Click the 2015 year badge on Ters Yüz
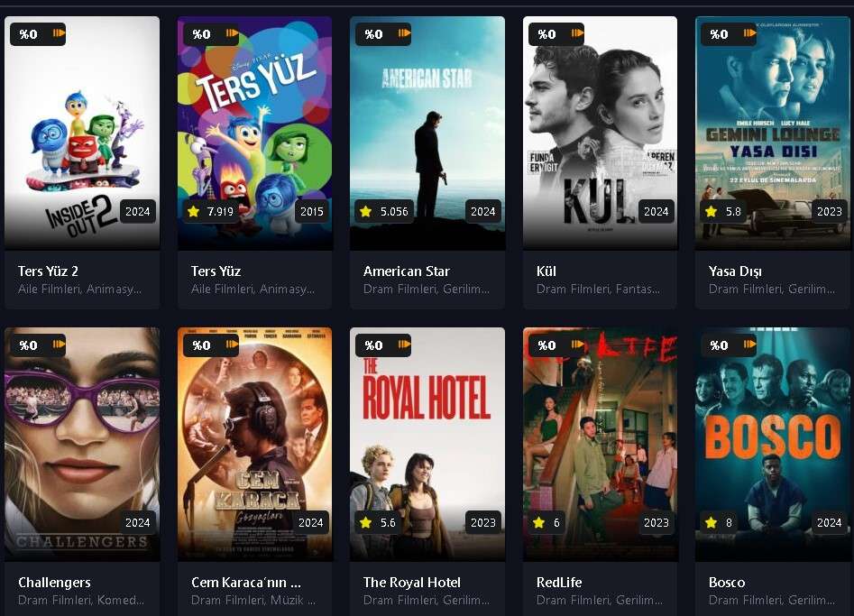Image resolution: width=854 pixels, height=616 pixels. (311, 211)
